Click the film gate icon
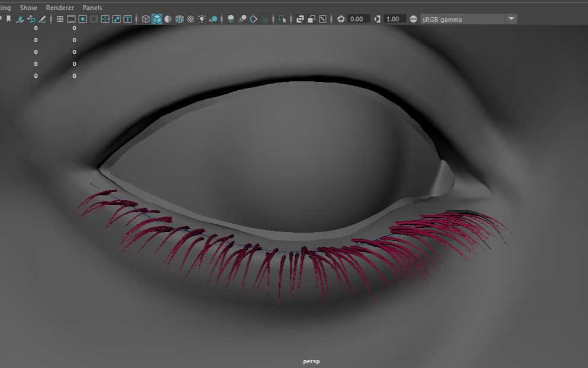Viewport: 588px width, 368px height. click(71, 19)
